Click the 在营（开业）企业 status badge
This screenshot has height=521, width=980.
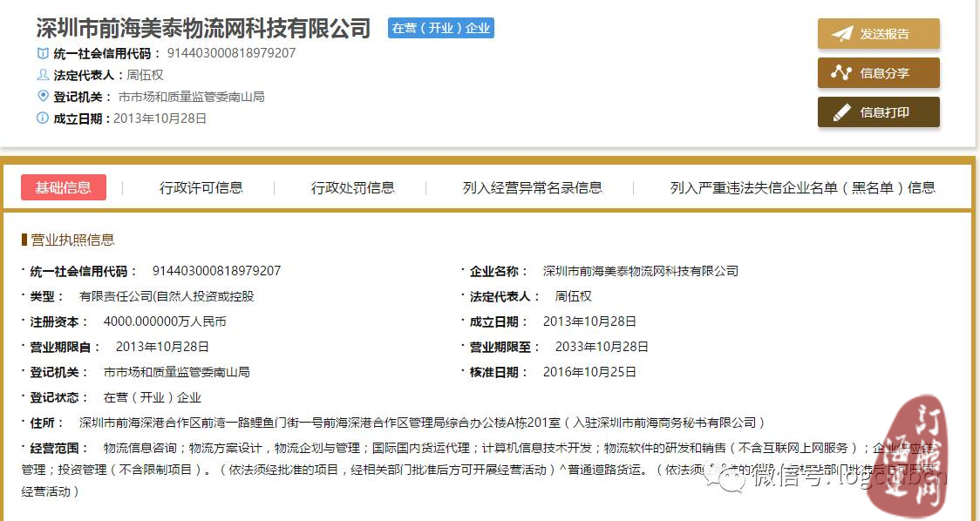click(440, 28)
